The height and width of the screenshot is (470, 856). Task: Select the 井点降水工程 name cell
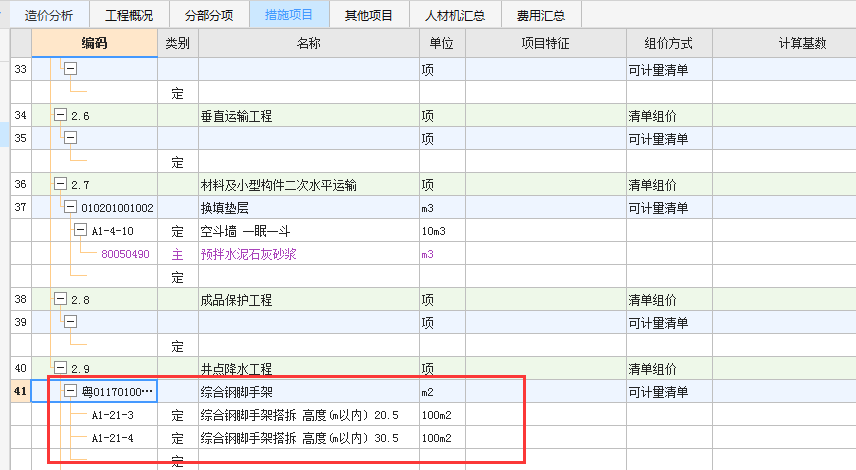(309, 369)
